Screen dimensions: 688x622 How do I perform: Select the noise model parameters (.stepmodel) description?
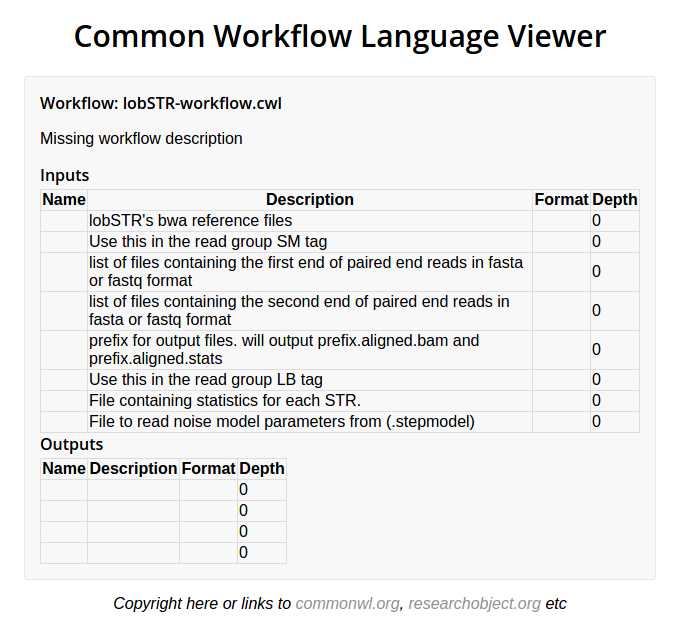(x=310, y=422)
